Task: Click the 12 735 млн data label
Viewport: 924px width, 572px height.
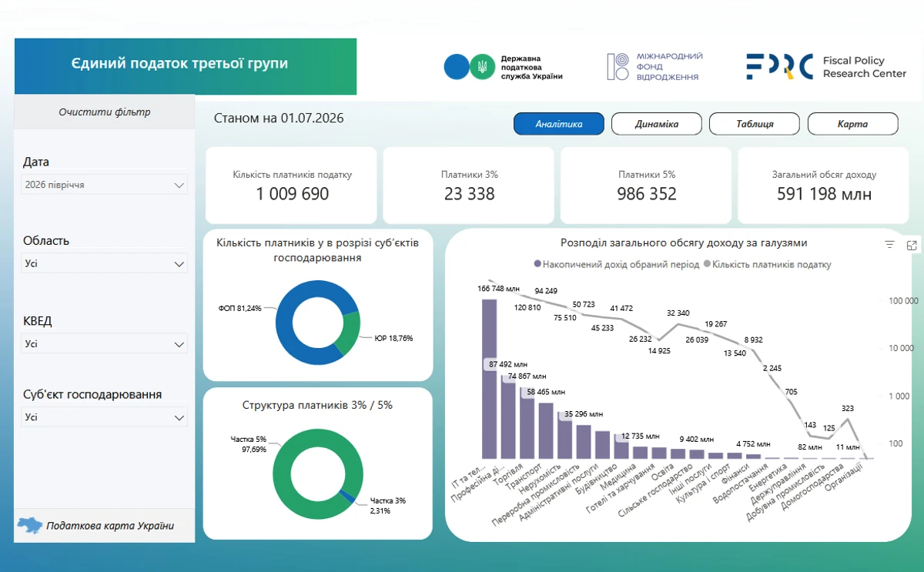Action: (x=640, y=436)
